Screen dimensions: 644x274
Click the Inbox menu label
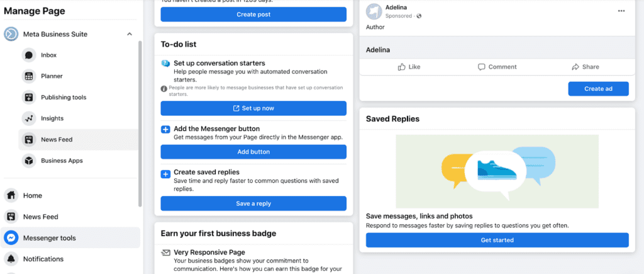[48, 55]
